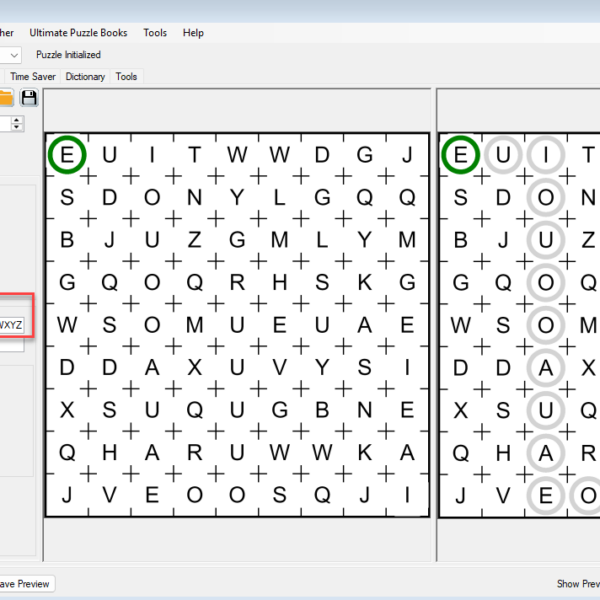Image resolution: width=600 pixels, height=600 pixels.
Task: Open the dropdown next to Puzzle Initialized
Action: coord(12,55)
